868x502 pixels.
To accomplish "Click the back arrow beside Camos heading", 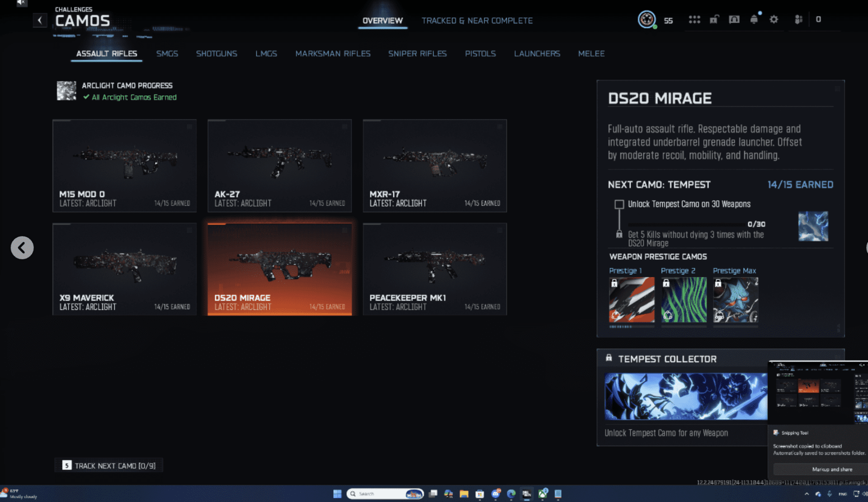I will pos(40,20).
